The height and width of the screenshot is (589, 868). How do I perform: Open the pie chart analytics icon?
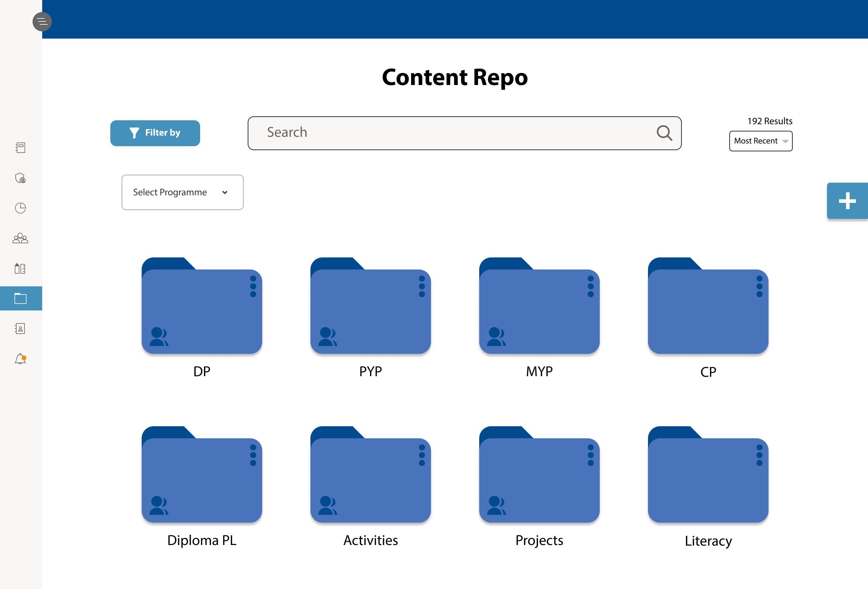pos(20,208)
